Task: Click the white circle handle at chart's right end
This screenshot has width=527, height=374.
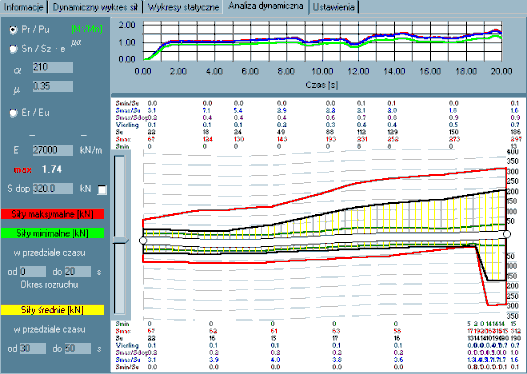Action: click(506, 234)
